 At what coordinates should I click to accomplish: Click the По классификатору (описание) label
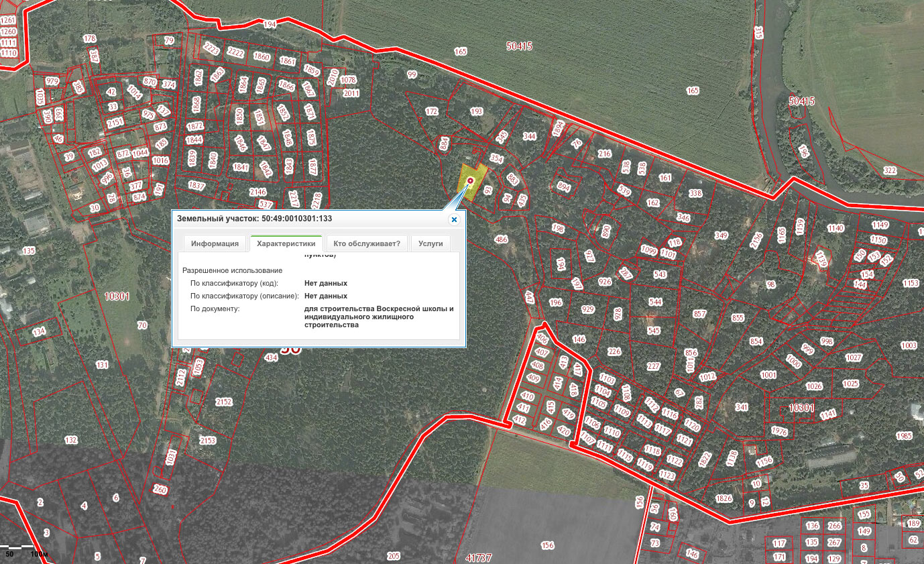[x=244, y=296]
